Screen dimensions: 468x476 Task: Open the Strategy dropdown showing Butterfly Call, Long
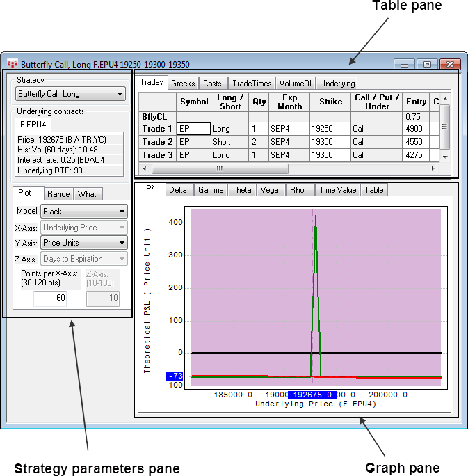click(70, 94)
